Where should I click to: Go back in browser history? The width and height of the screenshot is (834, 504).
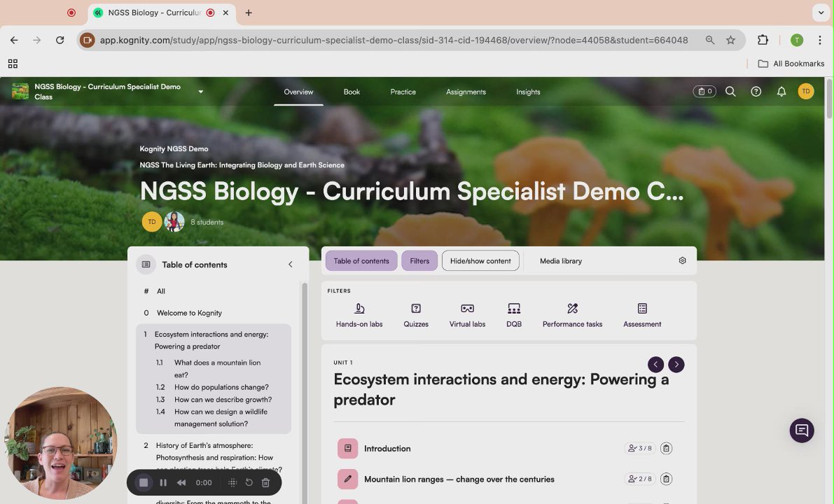pyautogui.click(x=15, y=40)
